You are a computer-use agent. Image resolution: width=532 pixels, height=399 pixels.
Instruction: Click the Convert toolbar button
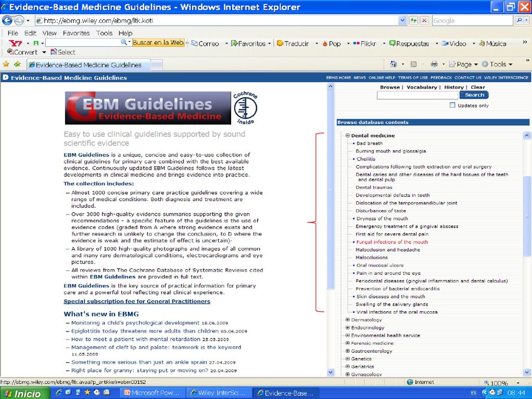22,52
